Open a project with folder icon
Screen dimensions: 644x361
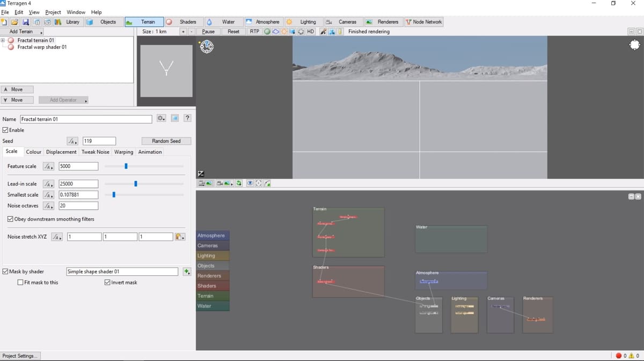pos(14,22)
